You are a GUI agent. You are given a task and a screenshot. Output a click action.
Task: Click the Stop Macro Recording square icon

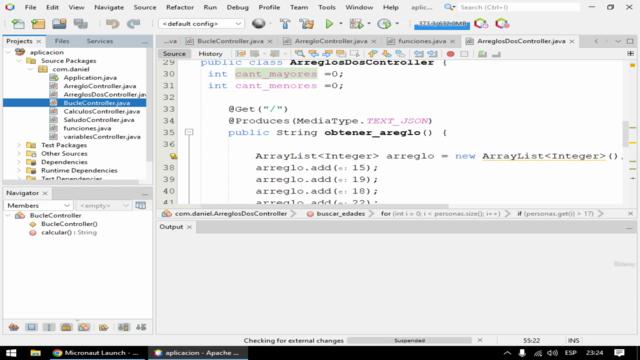(x=464, y=53)
